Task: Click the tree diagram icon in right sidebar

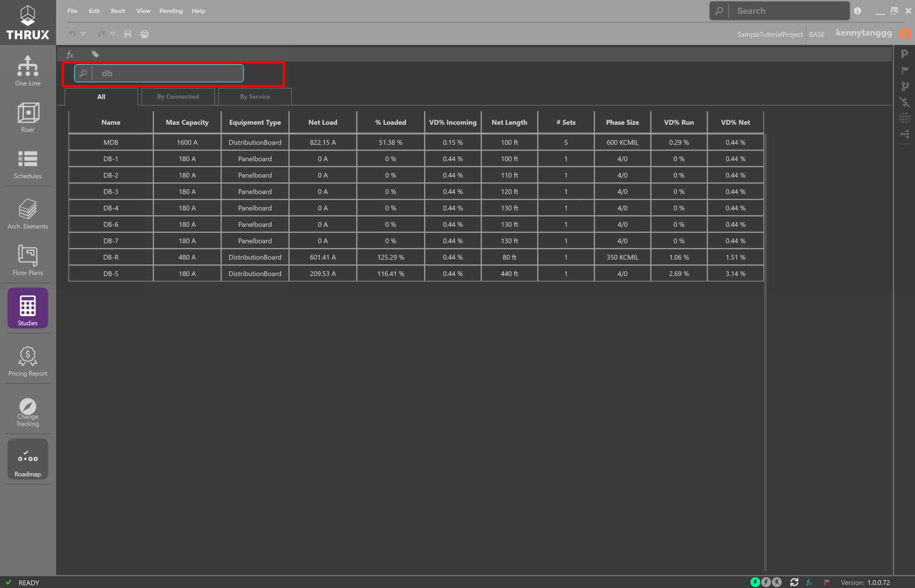Action: click(905, 134)
